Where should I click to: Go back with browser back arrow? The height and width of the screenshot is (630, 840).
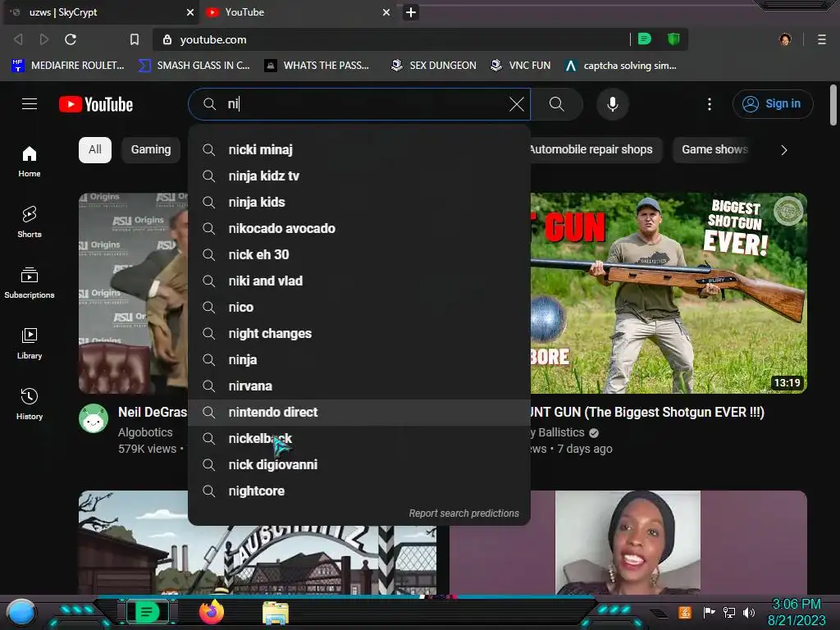click(18, 39)
